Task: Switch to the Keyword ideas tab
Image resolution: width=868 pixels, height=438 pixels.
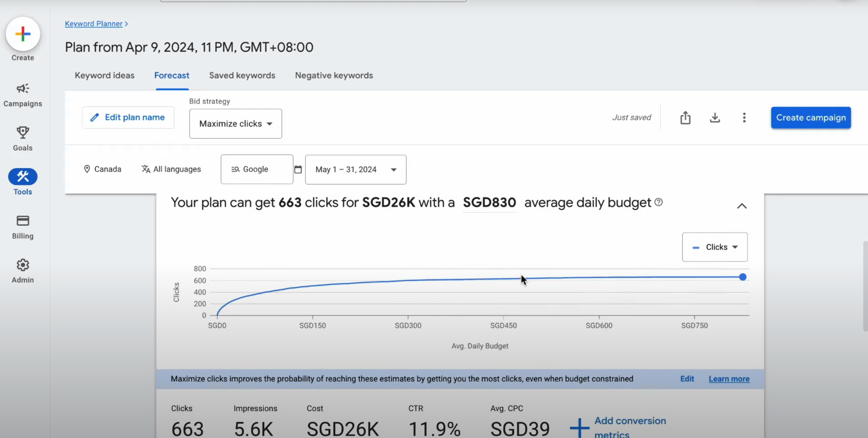Action: 105,76
